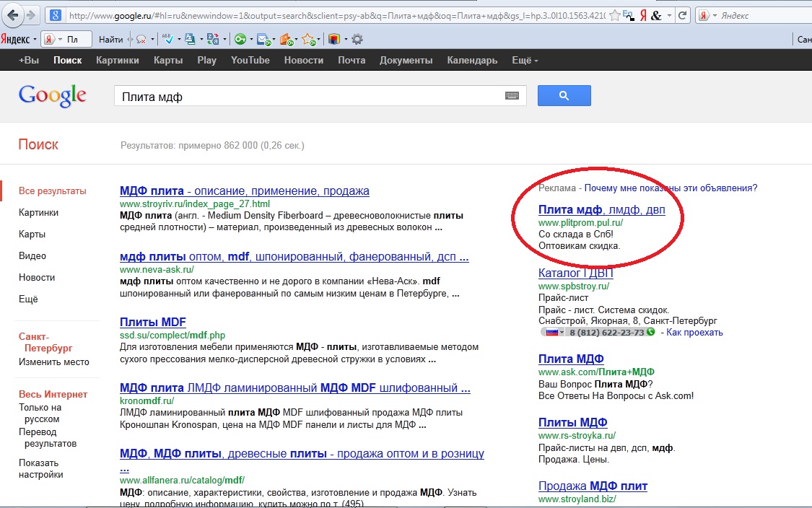Open the Плита МДФ ask.com ad
812x508 pixels.
tap(571, 359)
